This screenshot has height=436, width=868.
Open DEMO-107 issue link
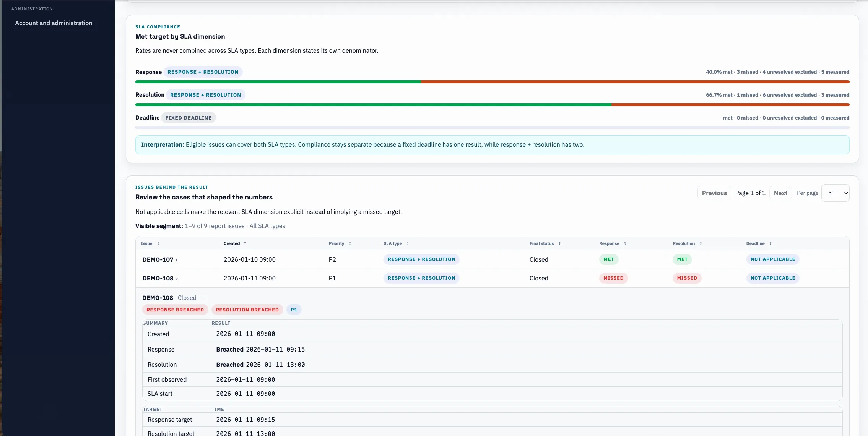[158, 260]
